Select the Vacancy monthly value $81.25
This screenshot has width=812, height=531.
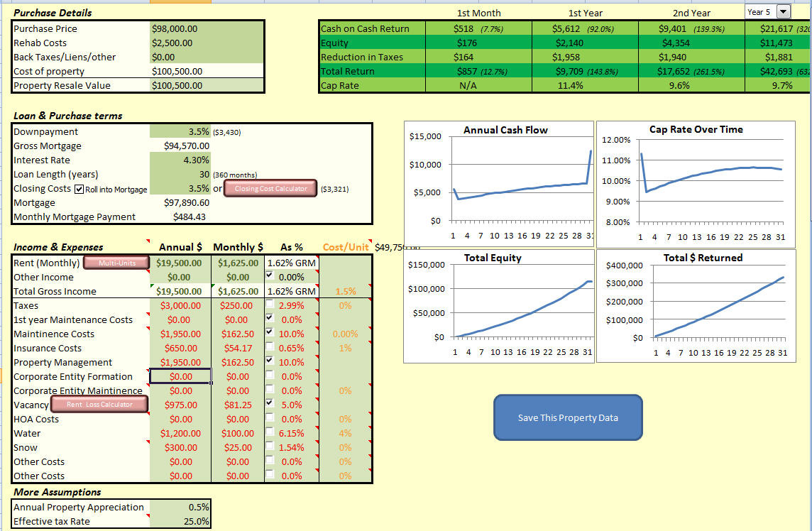pos(238,405)
